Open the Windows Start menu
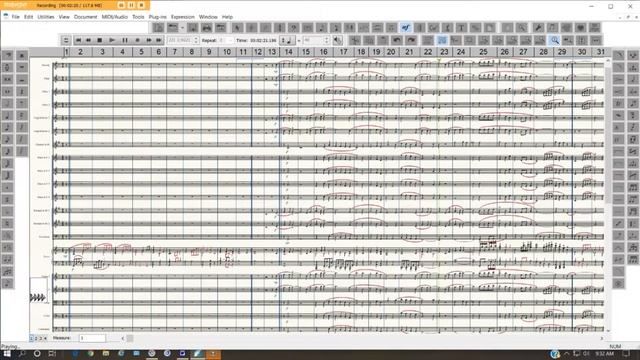This screenshot has height=360, width=640. (7, 353)
